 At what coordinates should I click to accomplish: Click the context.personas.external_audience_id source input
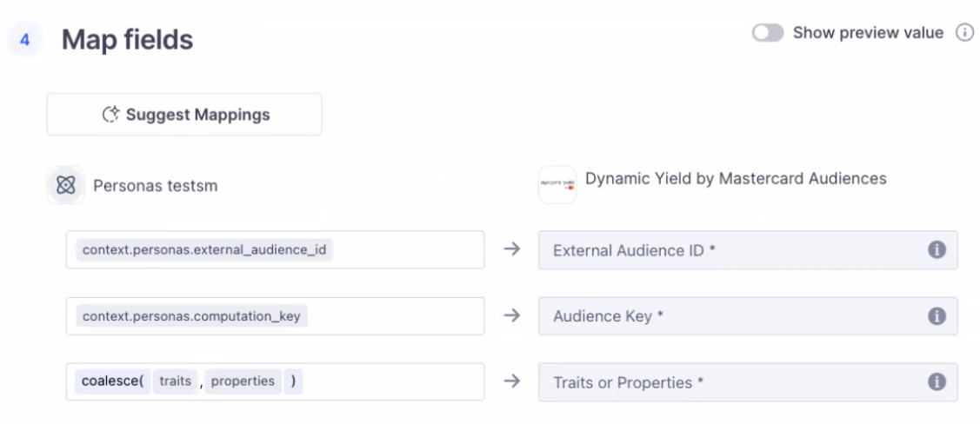coord(275,249)
